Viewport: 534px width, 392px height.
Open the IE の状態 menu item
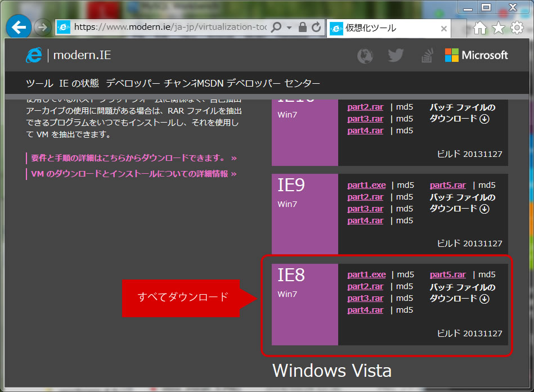(79, 83)
